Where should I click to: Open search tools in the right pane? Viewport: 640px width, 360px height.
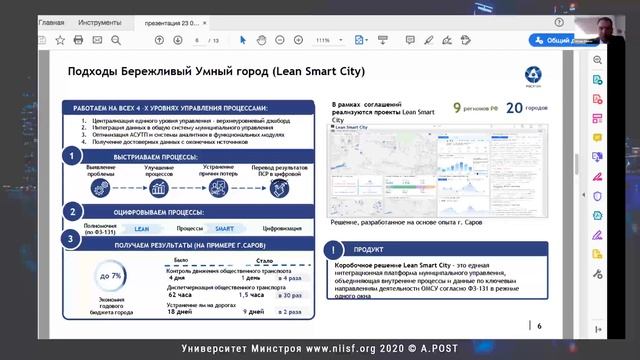click(x=597, y=60)
